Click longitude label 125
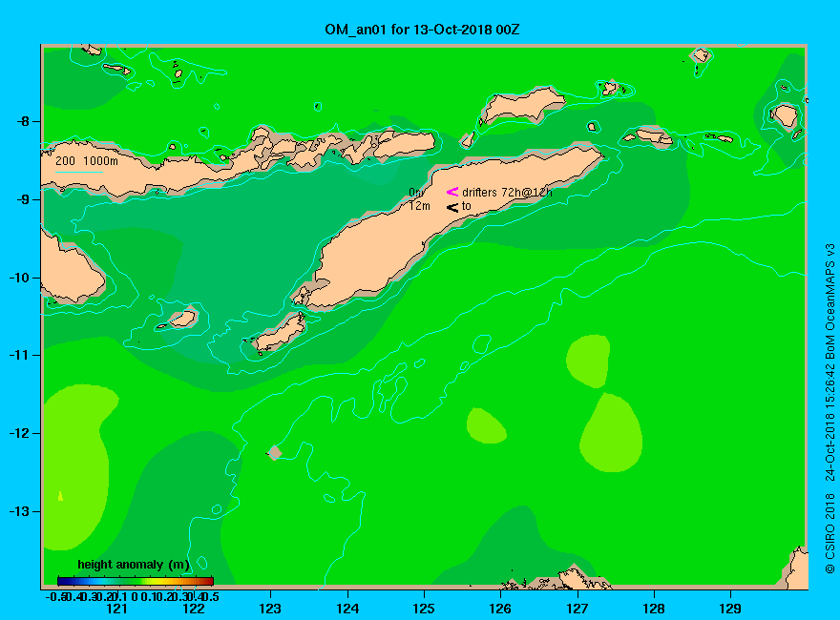Image resolution: width=840 pixels, height=620 pixels. pos(424,609)
